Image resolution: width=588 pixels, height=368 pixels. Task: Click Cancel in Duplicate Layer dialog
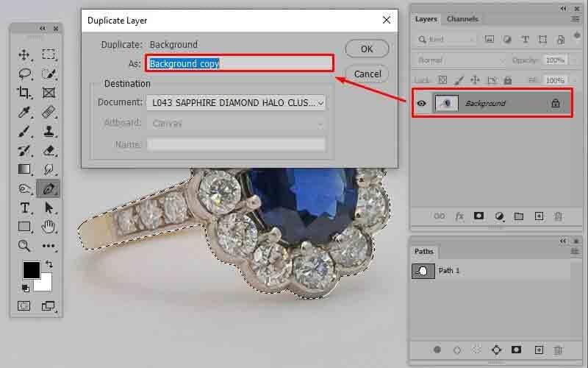click(367, 74)
